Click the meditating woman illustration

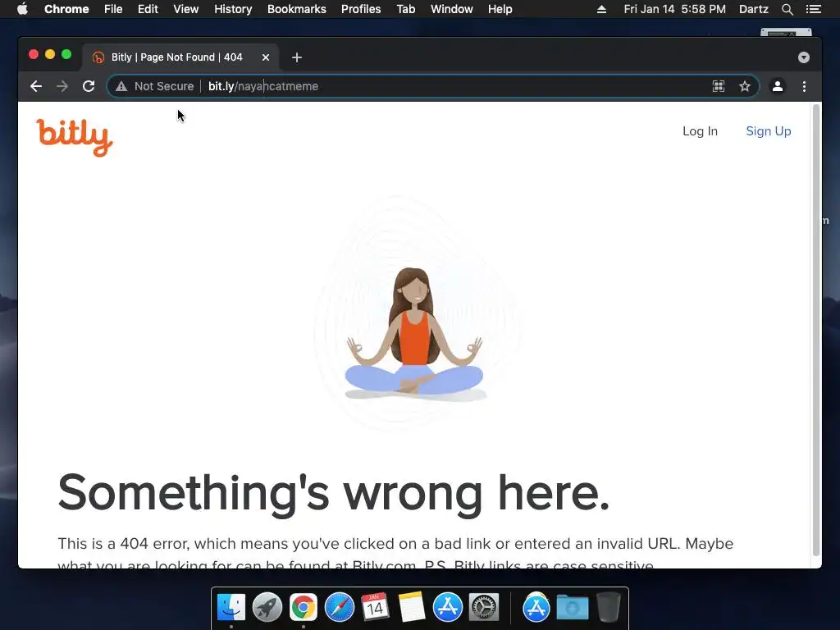pos(414,334)
